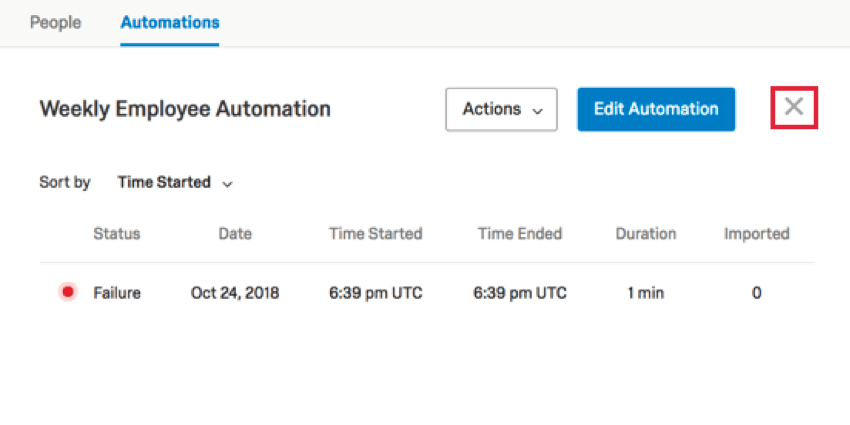
Task: Switch to the People tab
Action: click(x=55, y=23)
